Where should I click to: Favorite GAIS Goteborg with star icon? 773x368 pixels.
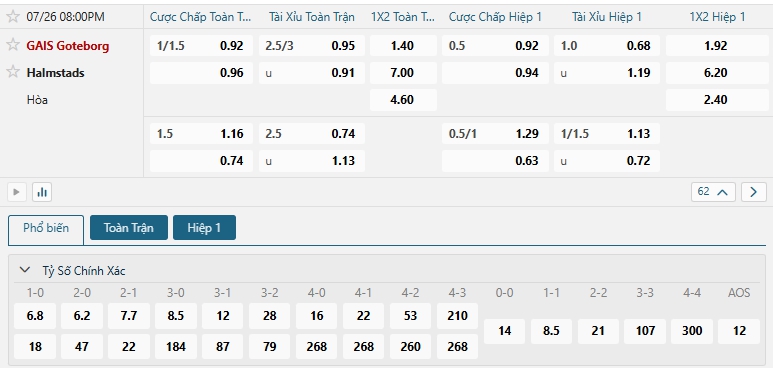(x=13, y=45)
